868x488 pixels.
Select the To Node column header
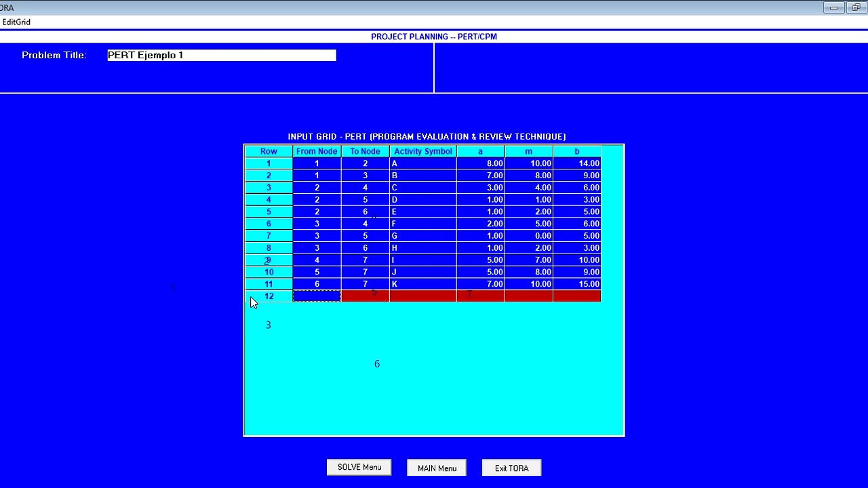tap(365, 151)
